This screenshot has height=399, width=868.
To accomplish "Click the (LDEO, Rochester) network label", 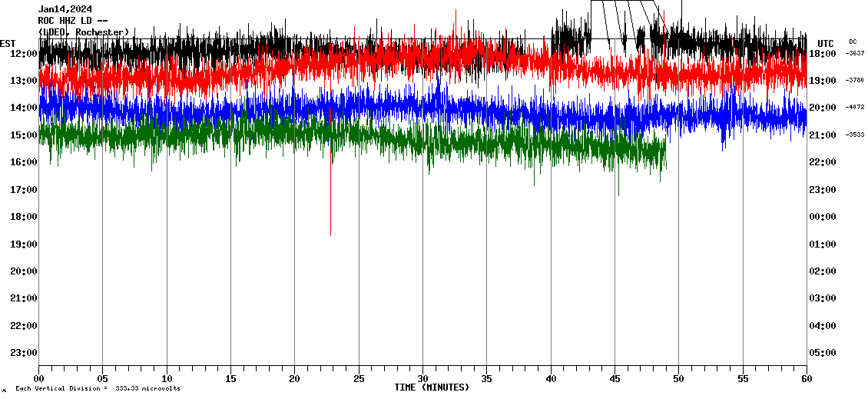I will (x=83, y=32).
